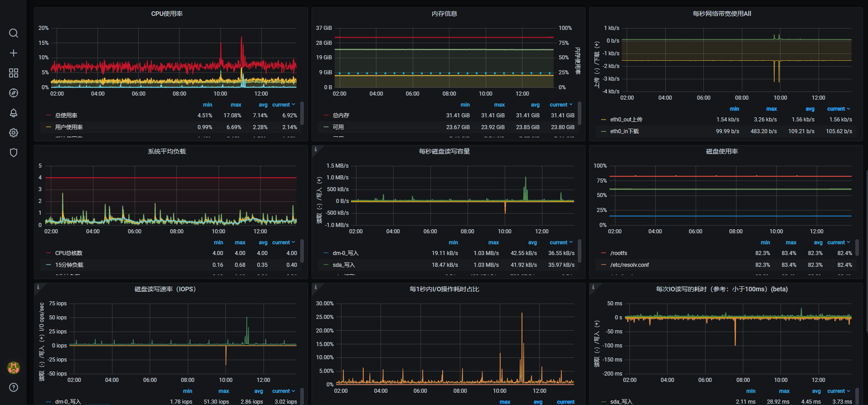Open the CPU使用率 panel title menu
This screenshot has height=405, width=868.
point(167,14)
